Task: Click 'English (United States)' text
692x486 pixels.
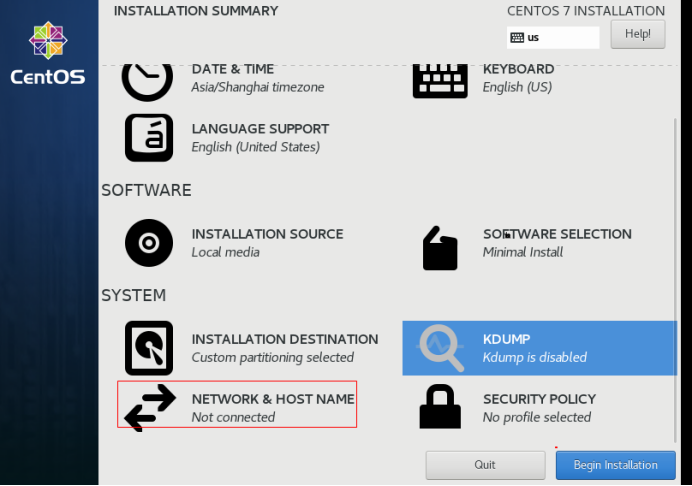Action: (256, 147)
